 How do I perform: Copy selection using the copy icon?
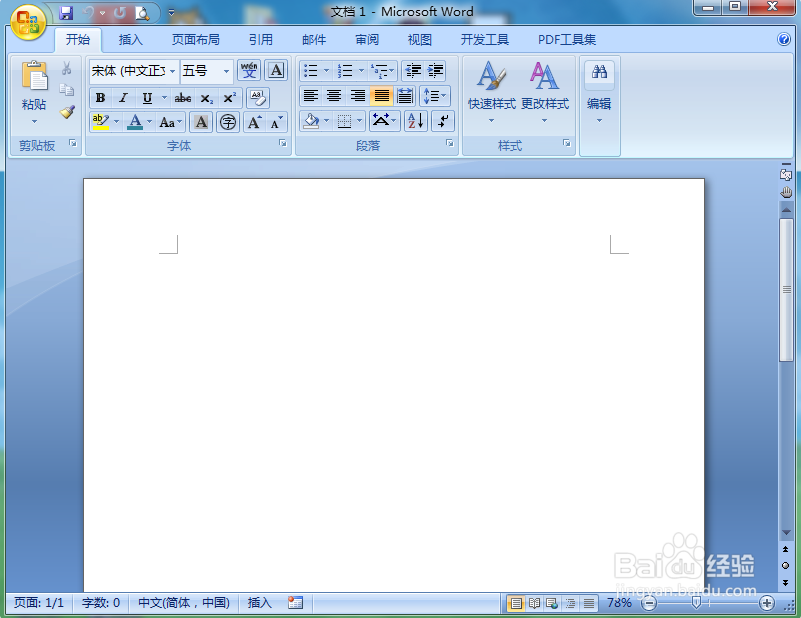point(66,90)
